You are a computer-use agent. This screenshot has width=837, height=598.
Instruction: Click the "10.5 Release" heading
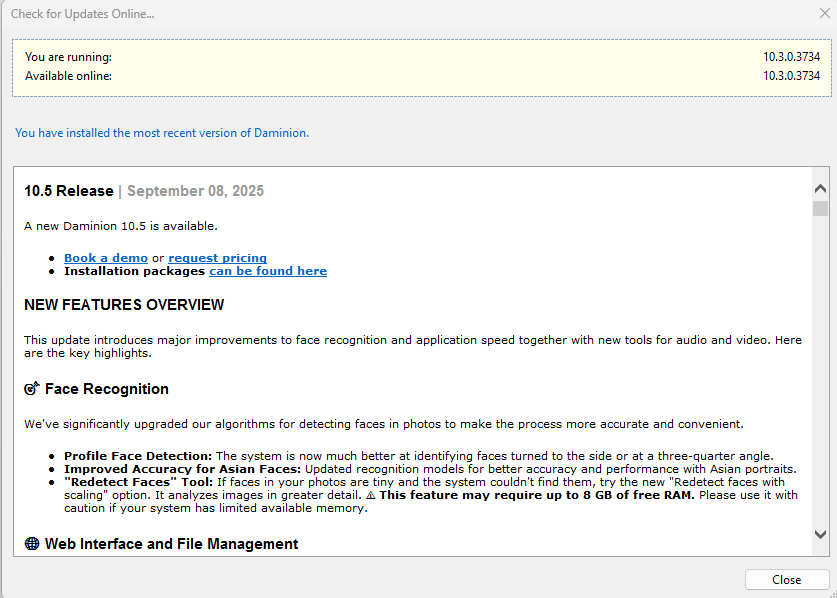click(69, 191)
